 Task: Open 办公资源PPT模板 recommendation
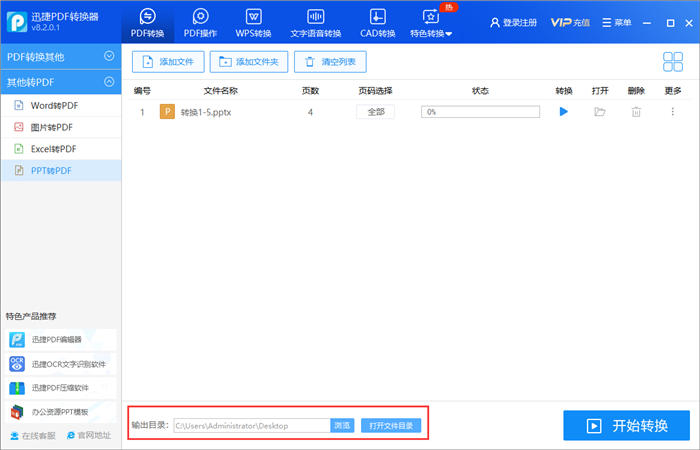click(61, 412)
